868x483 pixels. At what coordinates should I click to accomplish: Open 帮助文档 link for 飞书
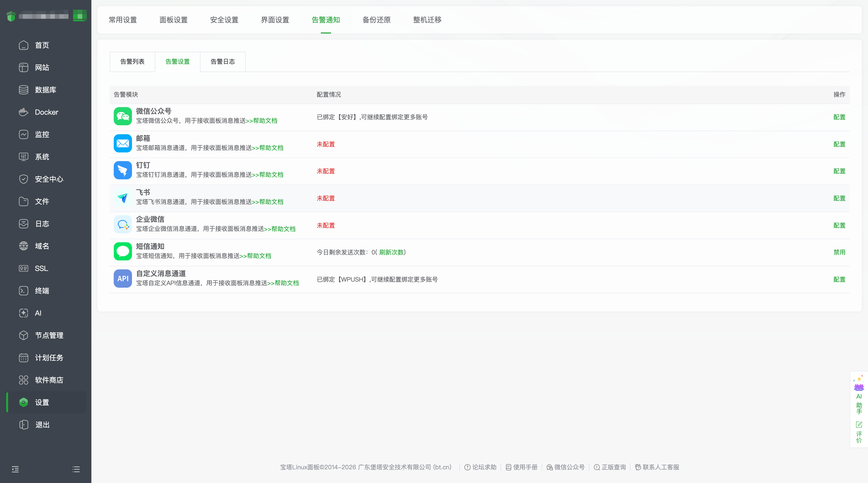pyautogui.click(x=268, y=202)
